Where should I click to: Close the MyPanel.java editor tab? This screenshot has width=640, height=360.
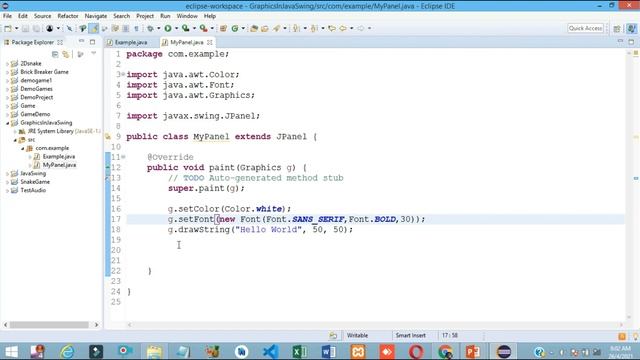[x=210, y=42]
